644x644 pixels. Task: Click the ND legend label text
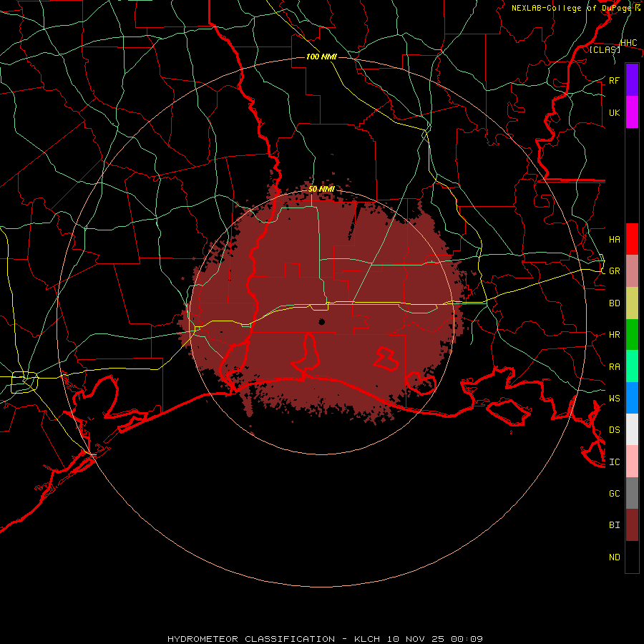615,557
